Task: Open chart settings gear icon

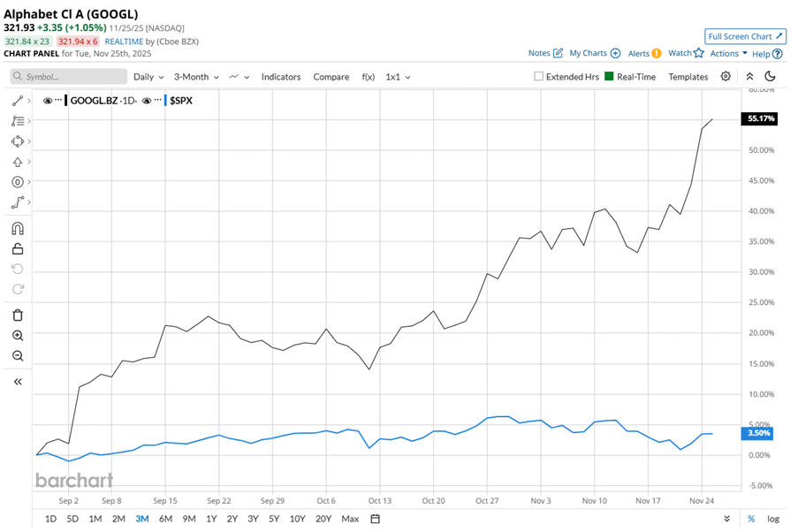Action: click(x=726, y=77)
